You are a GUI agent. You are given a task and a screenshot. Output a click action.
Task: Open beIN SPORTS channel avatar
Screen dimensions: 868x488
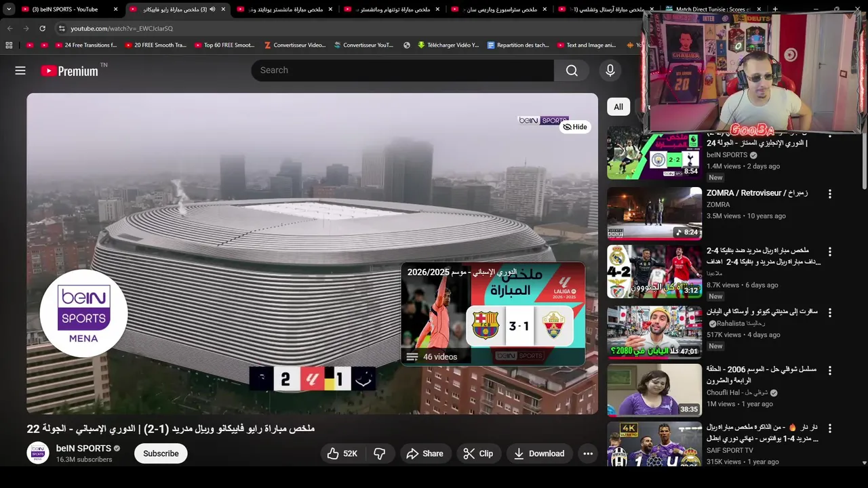(38, 453)
